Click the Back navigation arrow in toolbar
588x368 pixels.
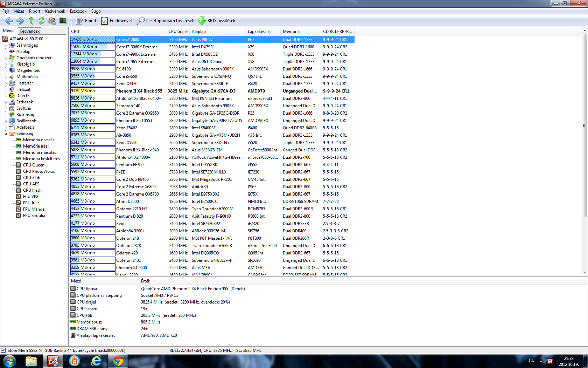point(9,21)
